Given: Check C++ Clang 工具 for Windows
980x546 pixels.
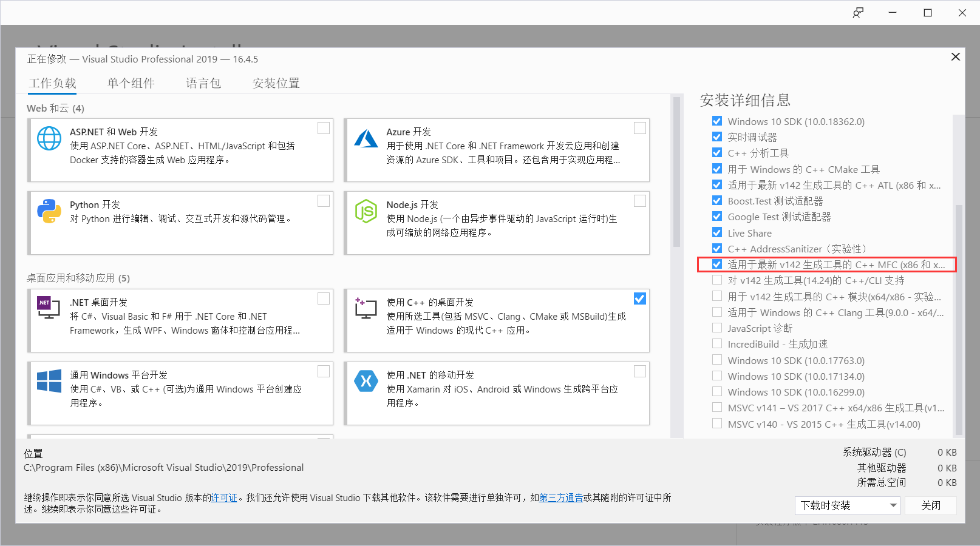Looking at the screenshot, I should (x=717, y=312).
